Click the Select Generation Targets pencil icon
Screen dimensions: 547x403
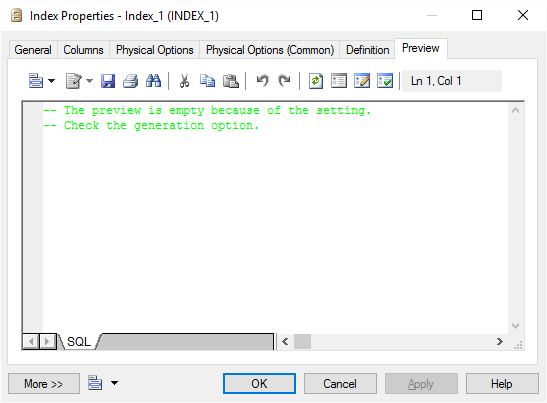(362, 81)
